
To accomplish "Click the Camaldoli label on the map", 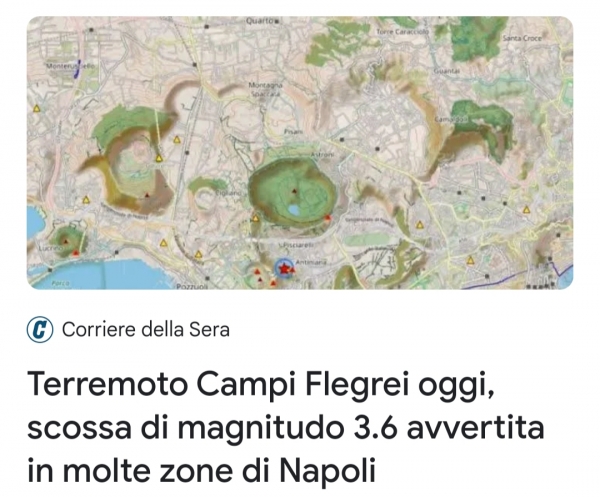I will (451, 119).
